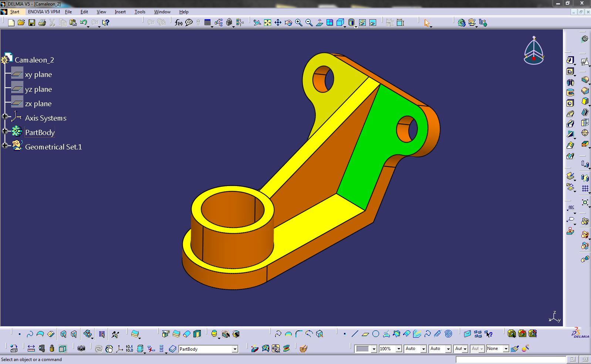This screenshot has height=364, width=591.
Task: Select the xy plane in tree
Action: 38,74
